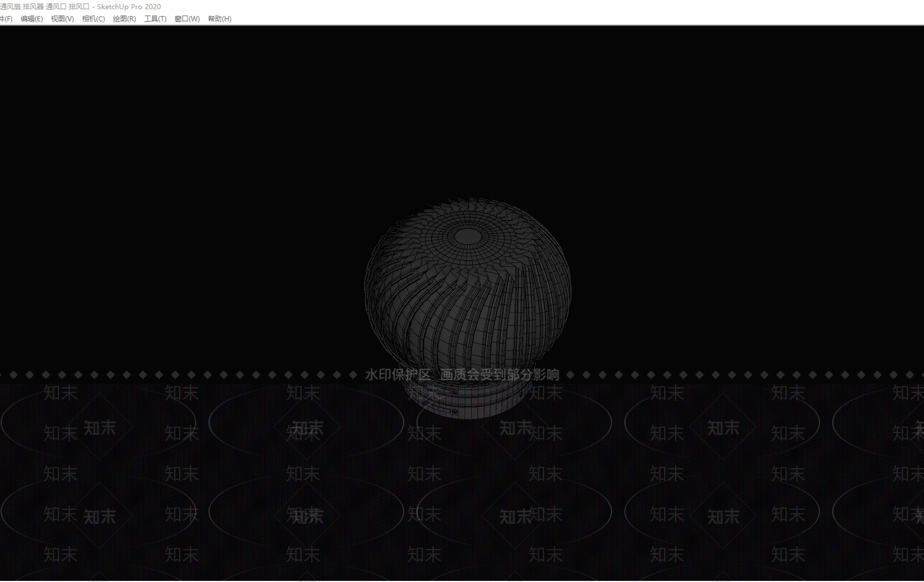Open the 视图(V) menu

(62, 19)
